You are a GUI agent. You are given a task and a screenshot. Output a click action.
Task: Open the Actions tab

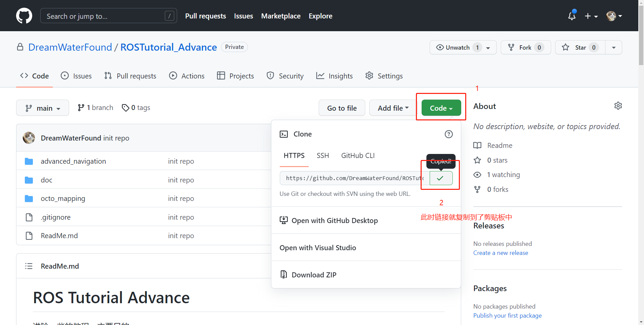[187, 76]
